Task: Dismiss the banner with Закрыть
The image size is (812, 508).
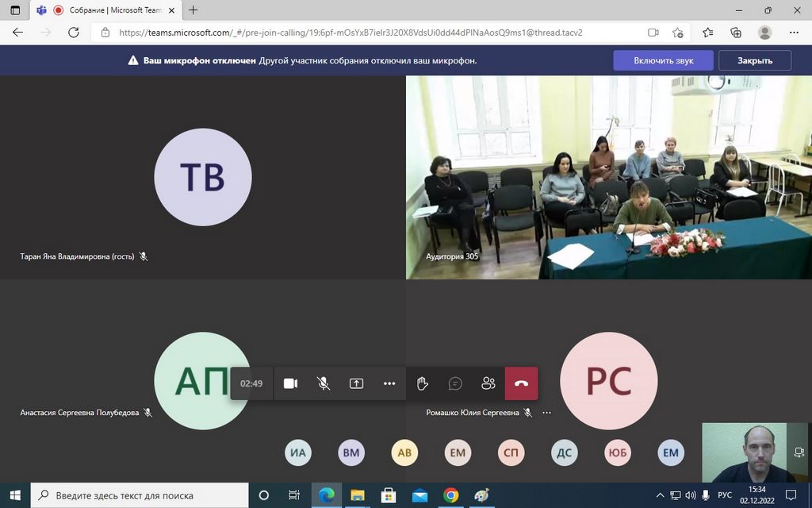Action: coord(754,60)
